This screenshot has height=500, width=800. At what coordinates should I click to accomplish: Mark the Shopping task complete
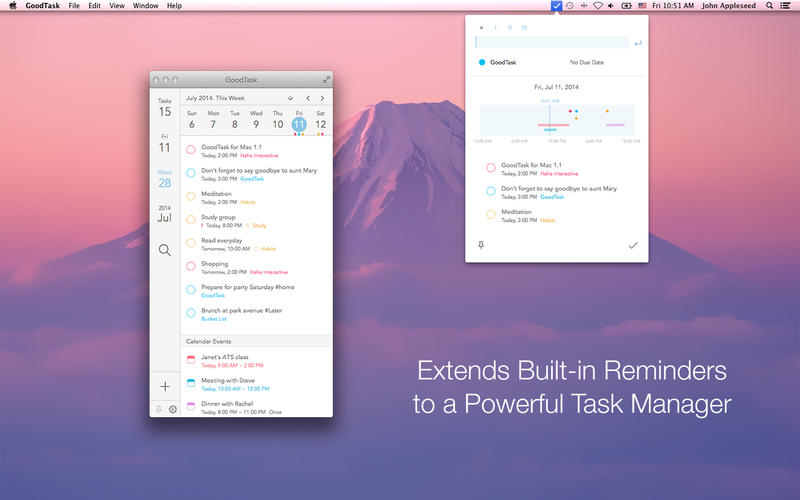(191, 266)
